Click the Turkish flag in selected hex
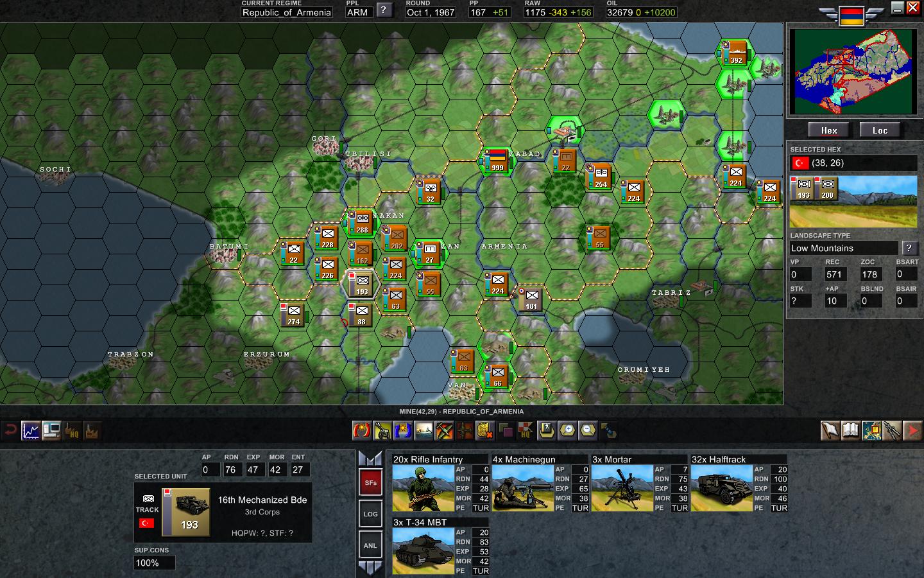The width and height of the screenshot is (924, 578). tap(800, 163)
